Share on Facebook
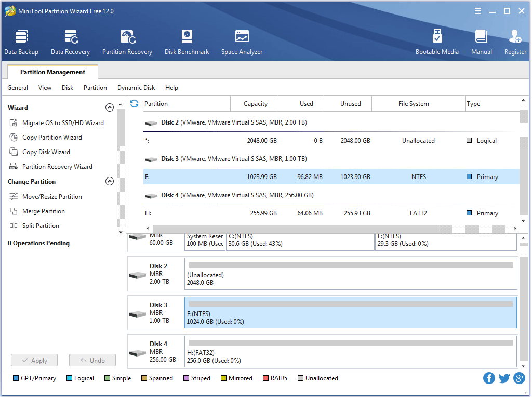 coord(489,378)
